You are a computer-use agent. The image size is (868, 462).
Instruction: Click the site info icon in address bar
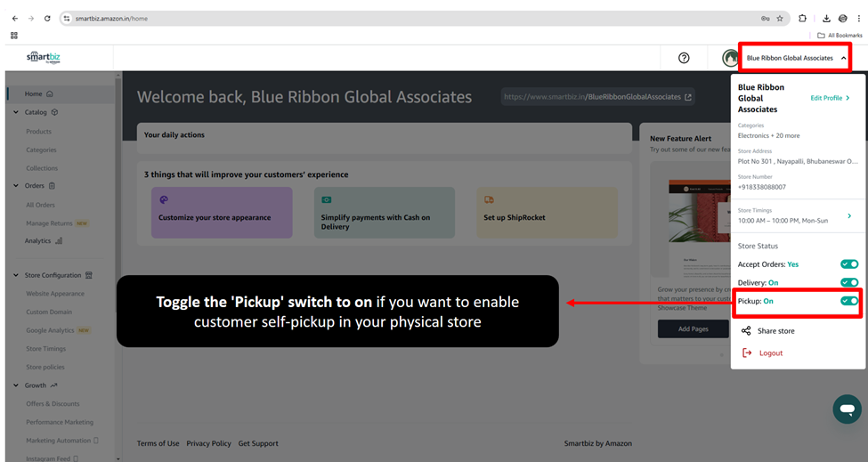click(x=67, y=19)
